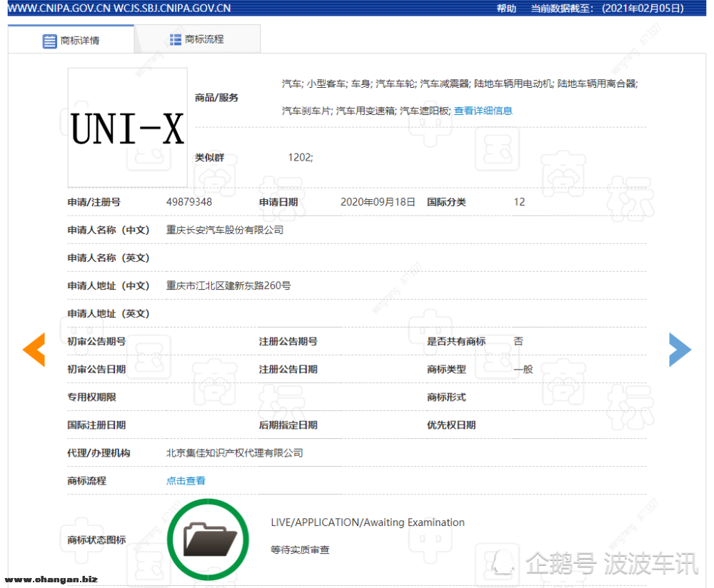Select shared trademark value 否
This screenshot has height=588, width=714.
(518, 341)
